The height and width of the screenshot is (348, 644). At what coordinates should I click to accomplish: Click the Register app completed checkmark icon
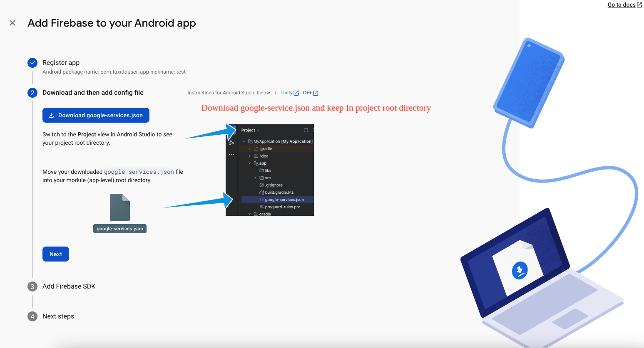32,63
